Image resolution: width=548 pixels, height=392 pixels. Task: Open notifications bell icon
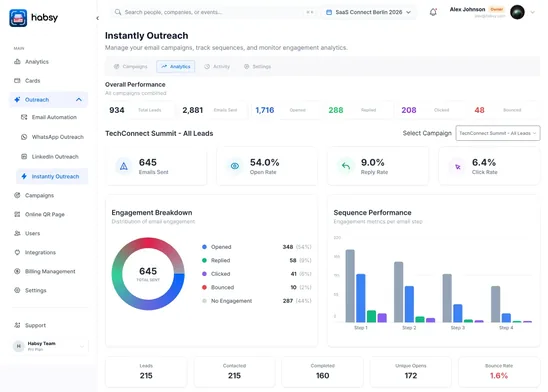tap(433, 12)
